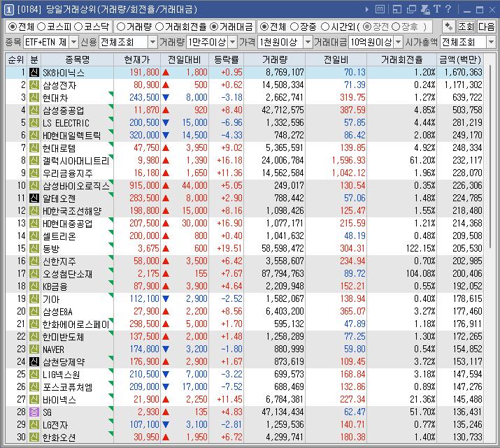Click the green 신 badge on KB금융 row
The image size is (500, 448).
click(x=34, y=286)
